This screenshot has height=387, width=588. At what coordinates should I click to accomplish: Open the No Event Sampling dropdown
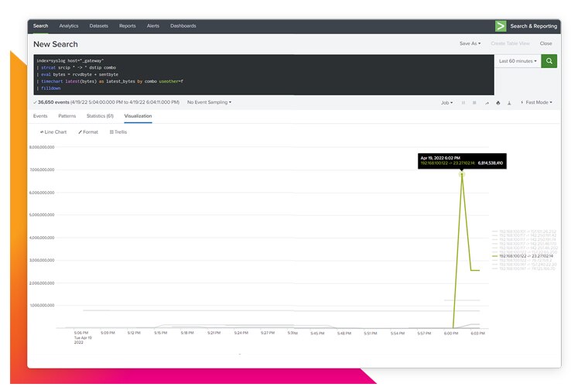point(209,102)
